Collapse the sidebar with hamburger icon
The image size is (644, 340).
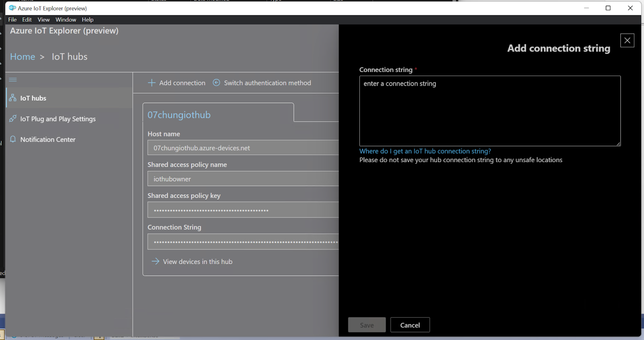pyautogui.click(x=13, y=80)
